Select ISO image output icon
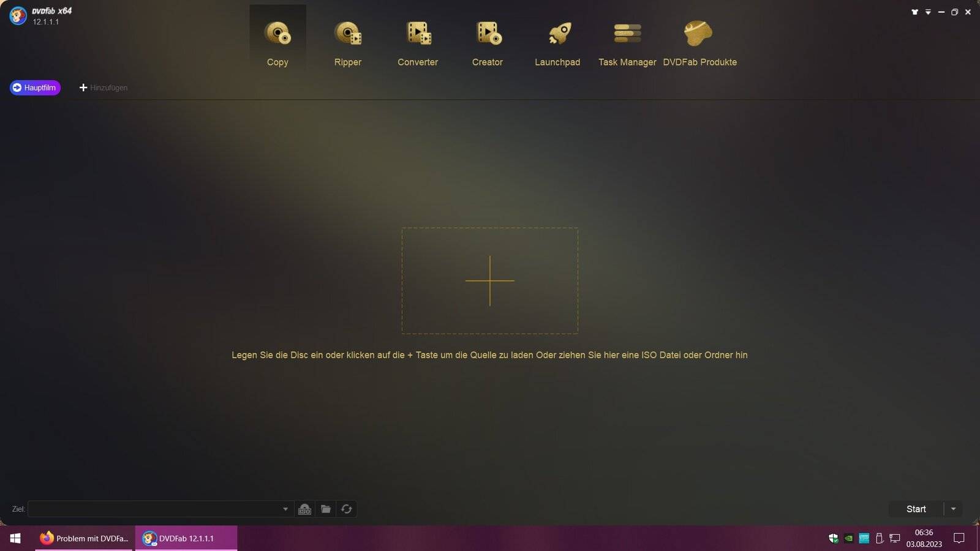Screen dimensions: 980x551 coord(304,509)
